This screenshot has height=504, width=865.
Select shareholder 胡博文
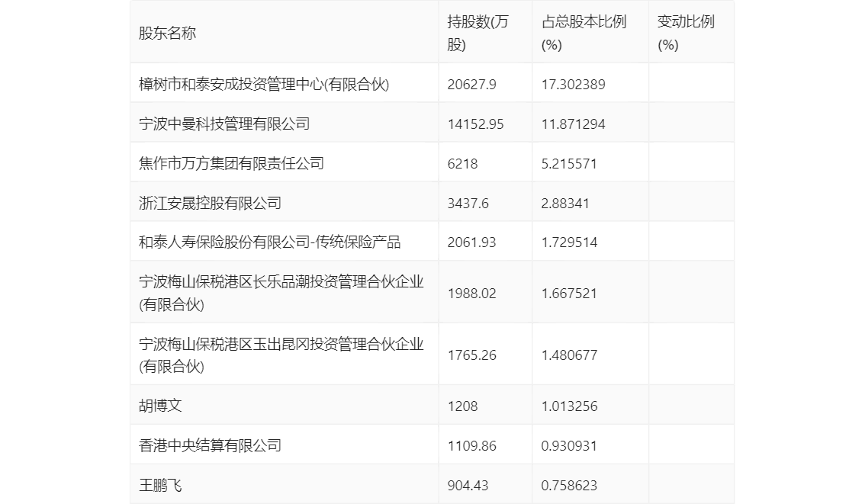(160, 406)
